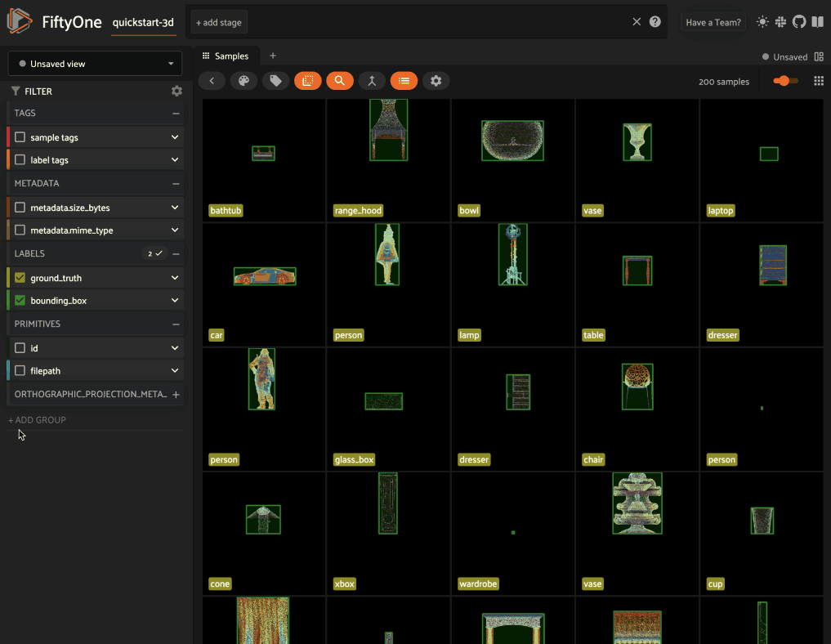Click the glass_box label tag
The height and width of the screenshot is (644, 831).
[354, 459]
